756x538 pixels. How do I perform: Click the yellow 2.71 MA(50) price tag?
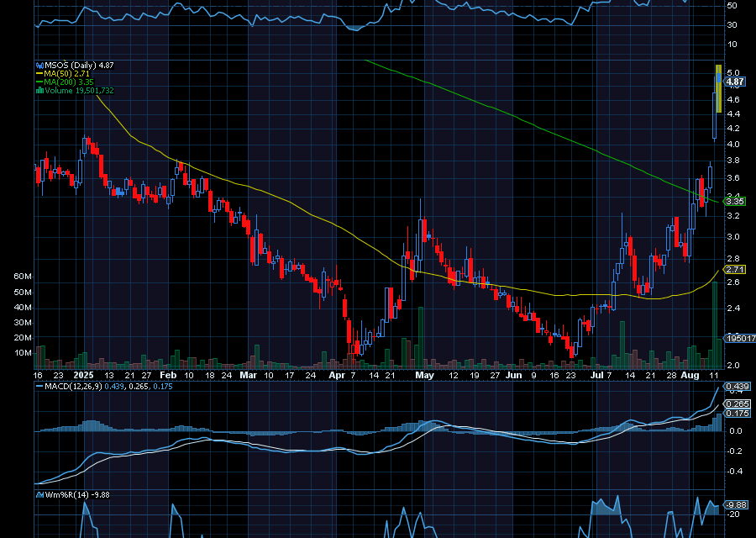(735, 269)
